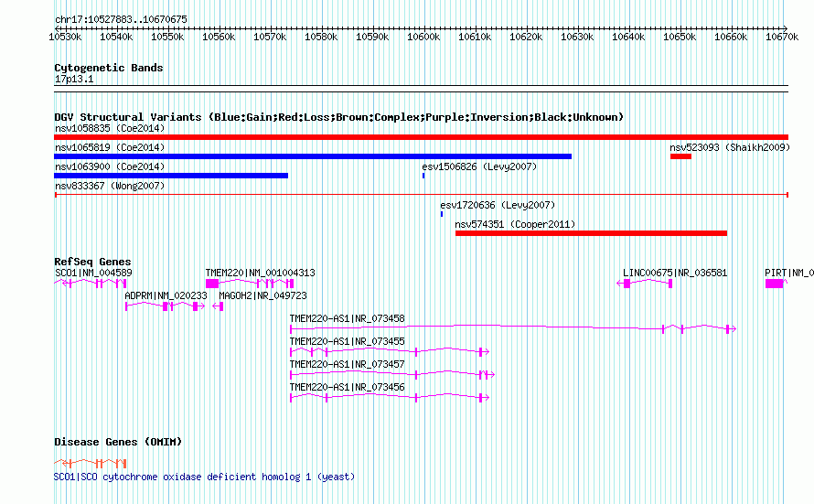The image size is (814, 504).
Task: Click the 10620k ruler position
Action: (x=525, y=37)
